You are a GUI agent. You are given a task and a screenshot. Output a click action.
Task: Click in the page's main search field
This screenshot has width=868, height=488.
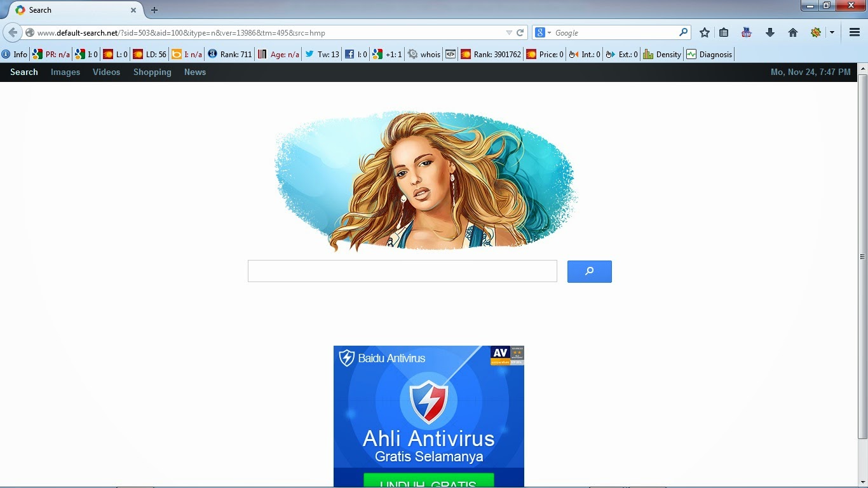[x=402, y=271]
